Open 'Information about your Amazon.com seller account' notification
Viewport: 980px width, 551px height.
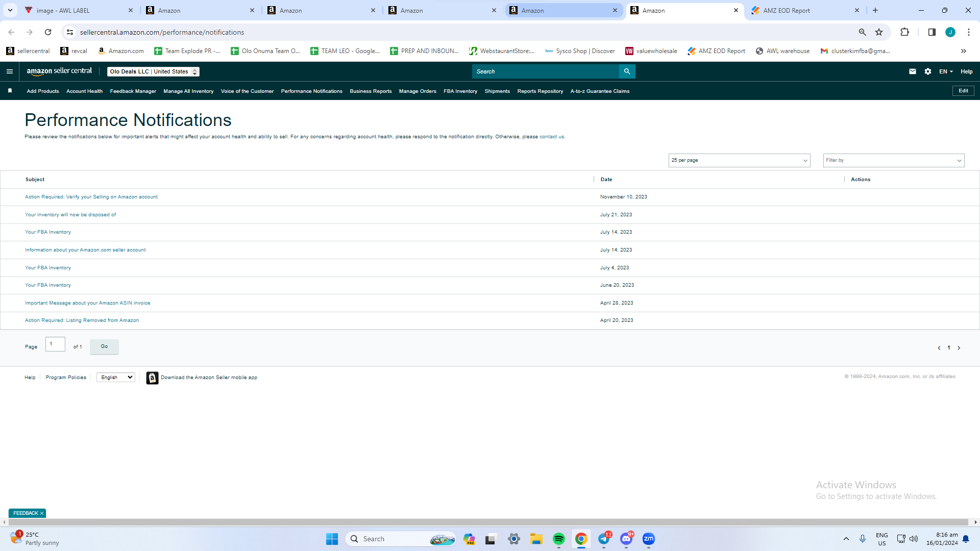tap(85, 250)
